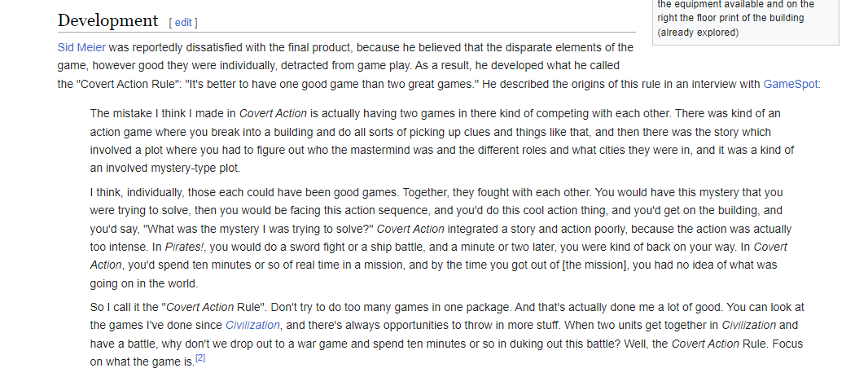
Task: Click the paragraph line starting 'I think, individually'
Action: (x=436, y=192)
